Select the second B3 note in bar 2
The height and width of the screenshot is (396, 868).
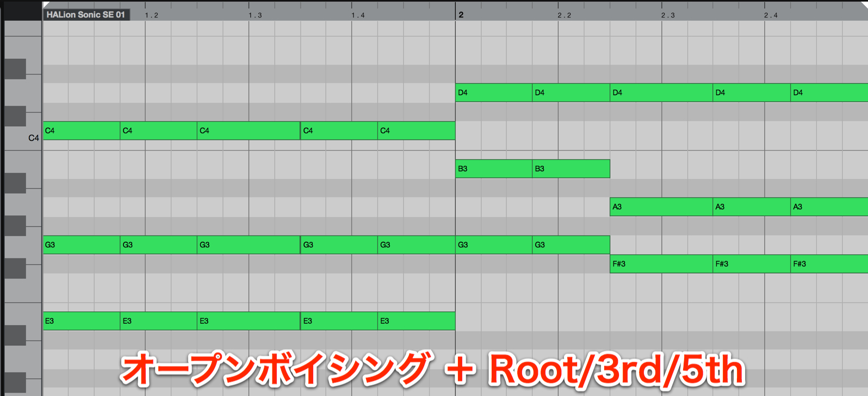tap(571, 169)
